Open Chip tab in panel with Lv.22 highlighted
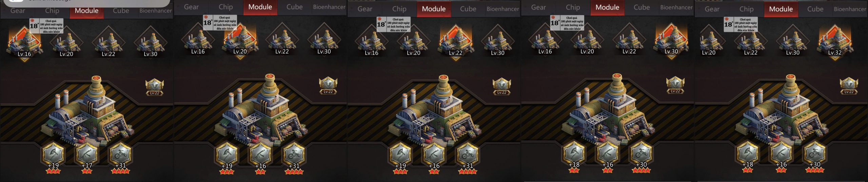 click(x=399, y=9)
